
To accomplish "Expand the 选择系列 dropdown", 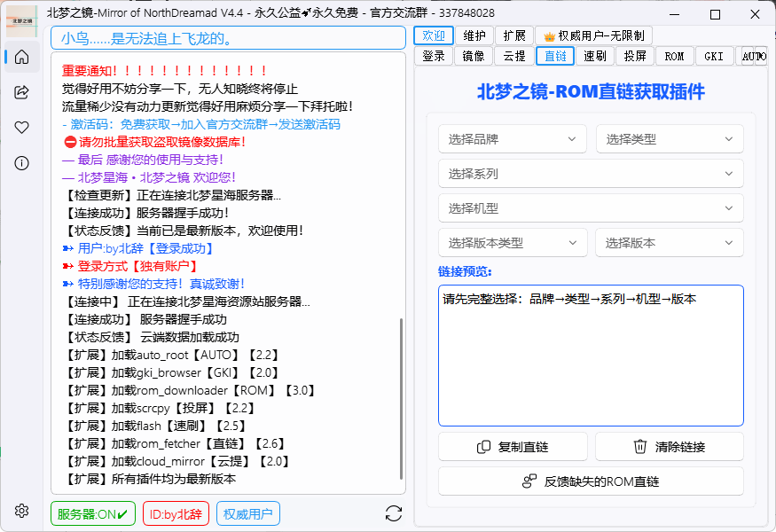I will tap(591, 174).
